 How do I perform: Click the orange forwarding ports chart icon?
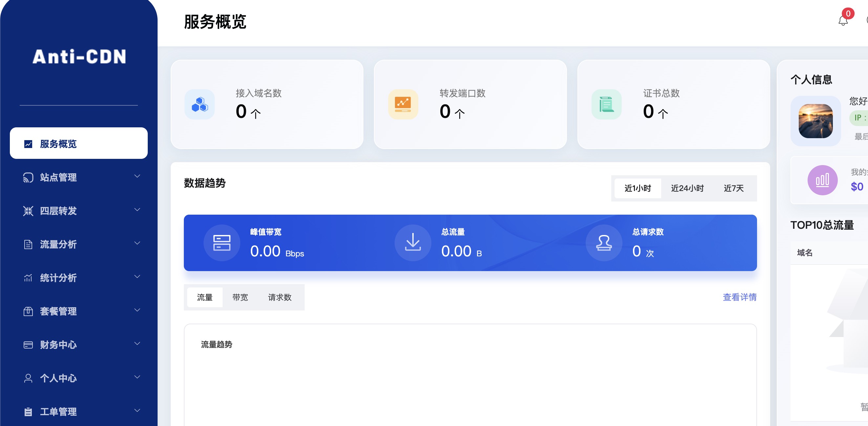click(403, 104)
